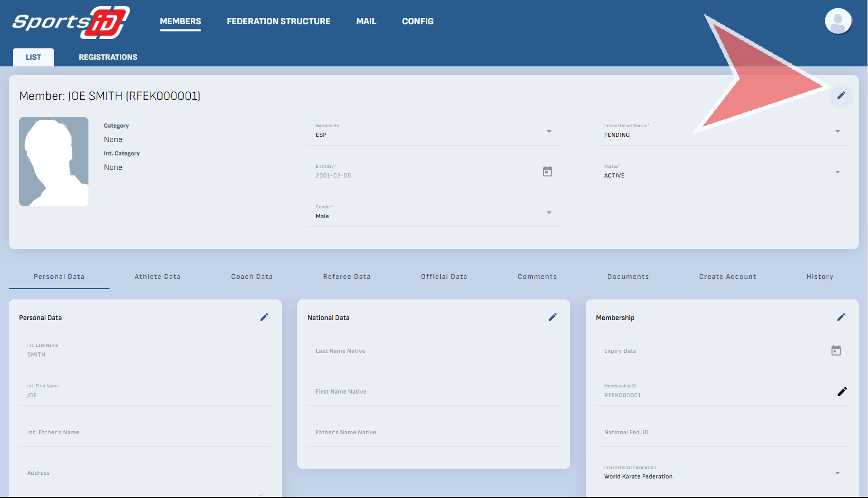Click the SportsID logo
Viewport: 868px width, 498px height.
tap(71, 22)
